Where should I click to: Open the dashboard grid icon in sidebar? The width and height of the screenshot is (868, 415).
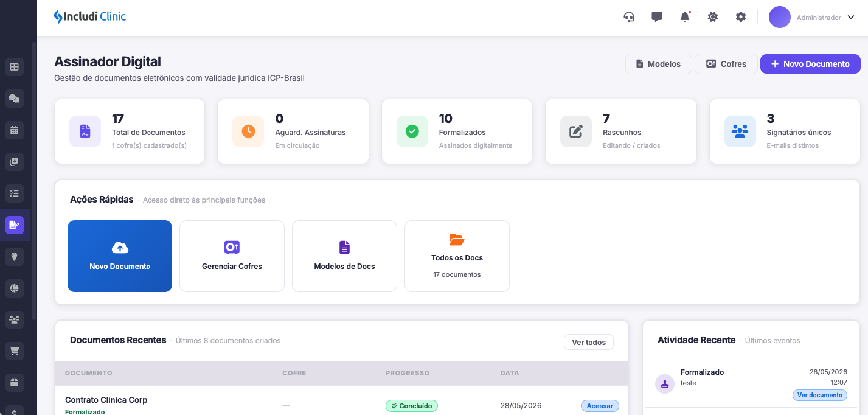pyautogui.click(x=15, y=67)
